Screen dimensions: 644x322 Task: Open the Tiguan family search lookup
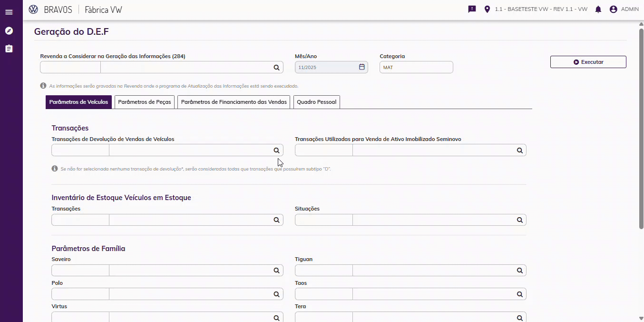tap(520, 271)
